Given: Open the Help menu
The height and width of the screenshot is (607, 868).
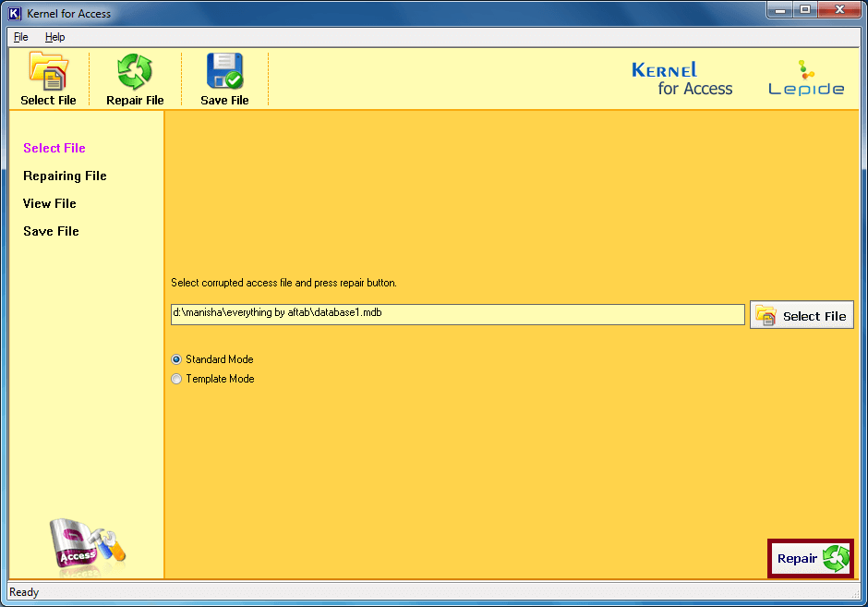Looking at the screenshot, I should [55, 37].
